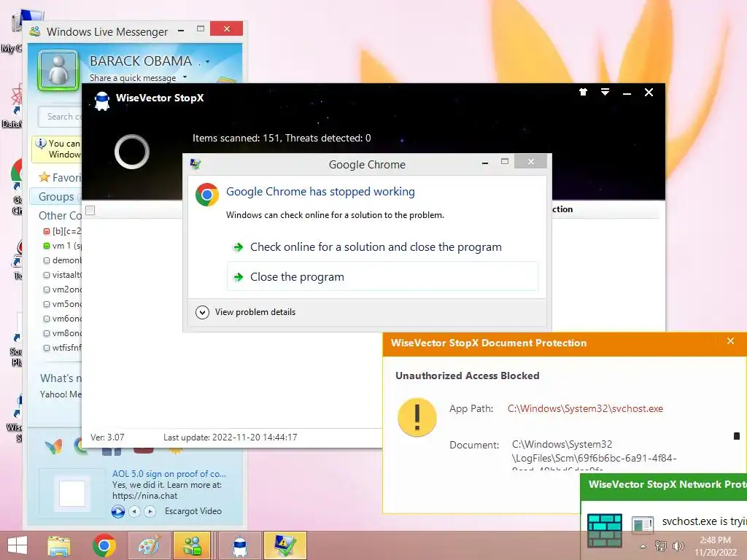Screen dimensions: 747x560
Task: Click the Windows Live Messenger title icon
Action: [35, 32]
